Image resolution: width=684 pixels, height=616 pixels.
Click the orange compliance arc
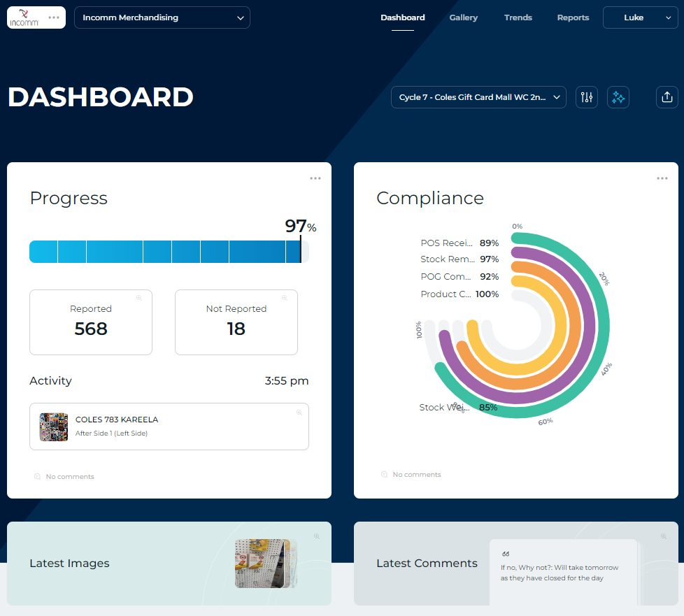pos(576,325)
